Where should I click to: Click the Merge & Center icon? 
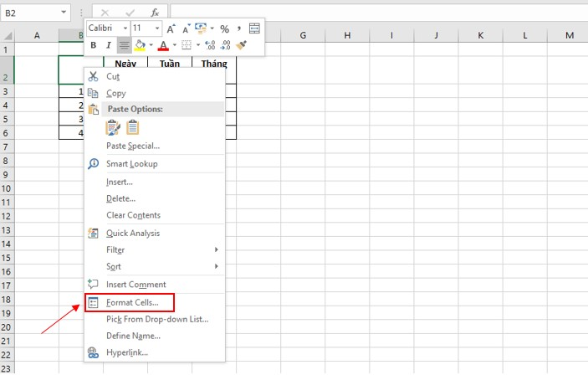pos(254,28)
